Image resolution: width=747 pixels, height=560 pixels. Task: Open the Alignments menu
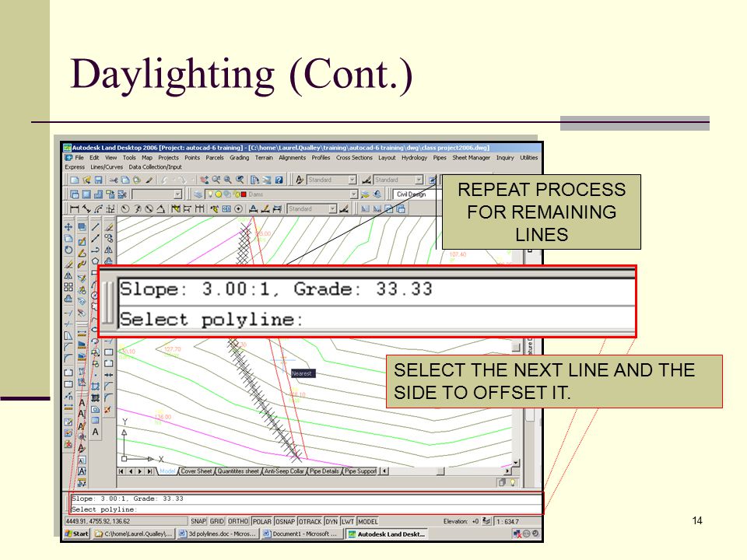coord(292,158)
